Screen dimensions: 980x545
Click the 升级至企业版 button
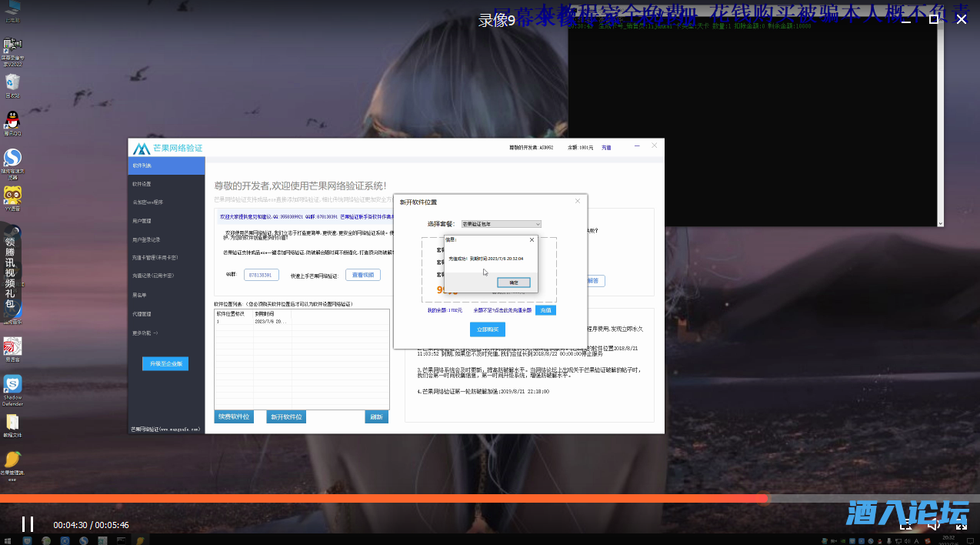pos(165,363)
